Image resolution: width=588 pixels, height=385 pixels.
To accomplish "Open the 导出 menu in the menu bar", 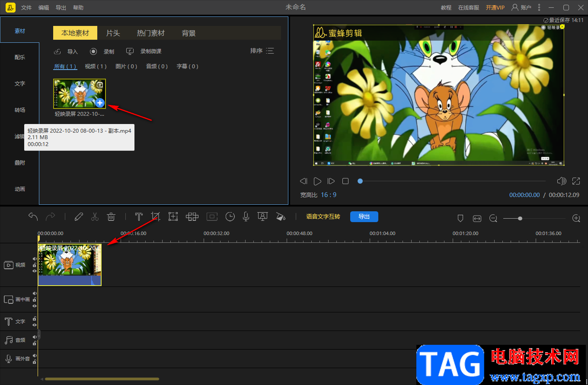I will [x=61, y=8].
